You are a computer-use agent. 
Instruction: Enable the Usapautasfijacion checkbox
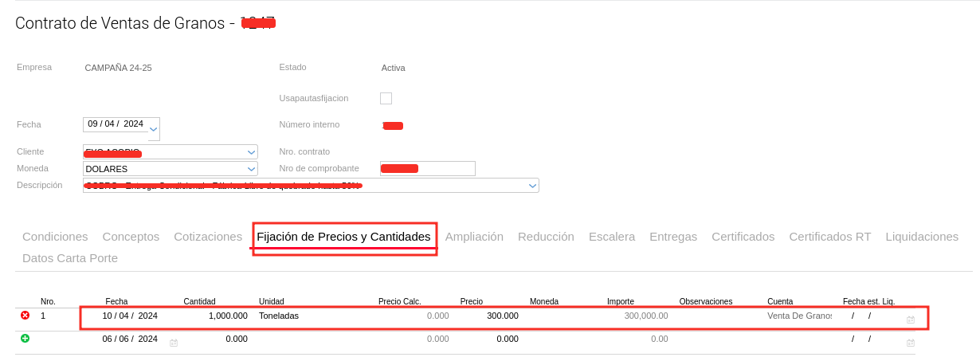(x=386, y=98)
